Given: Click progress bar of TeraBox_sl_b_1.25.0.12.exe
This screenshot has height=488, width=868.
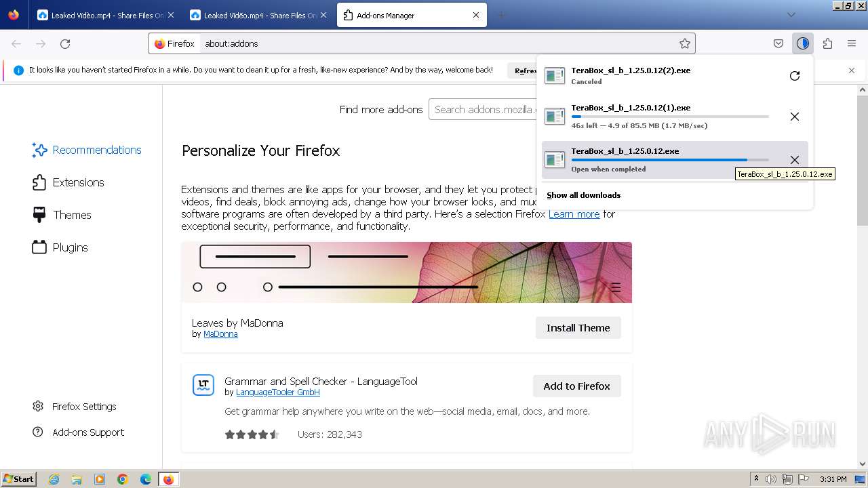Looking at the screenshot, I should point(670,160).
